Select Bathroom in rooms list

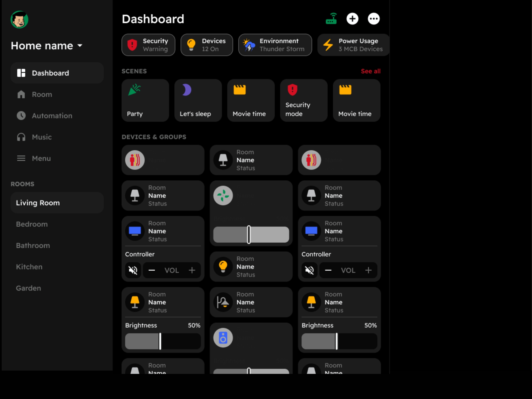point(57,245)
